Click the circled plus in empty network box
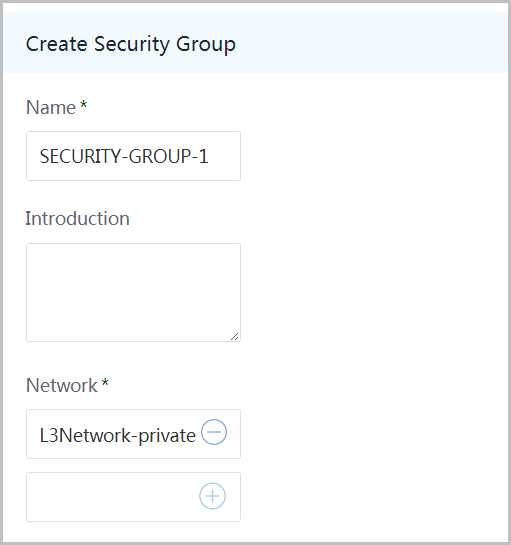Viewport: 511px width, 545px height. (x=212, y=496)
